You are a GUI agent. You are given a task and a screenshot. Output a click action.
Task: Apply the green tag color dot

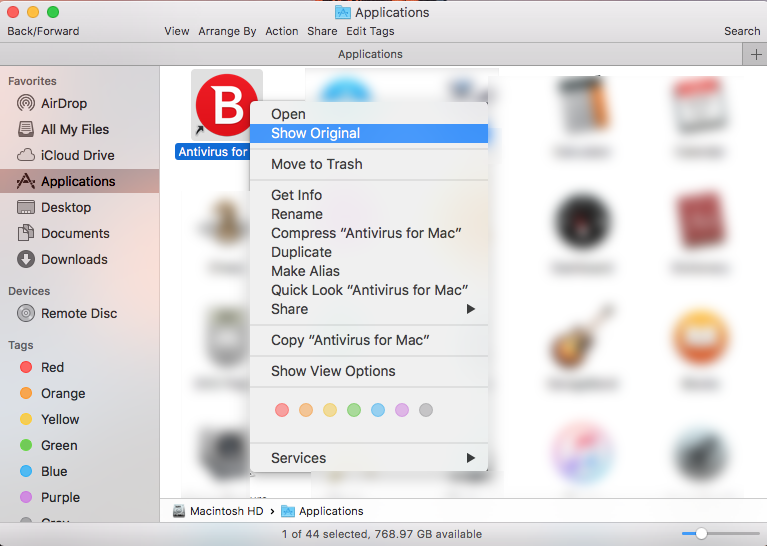[x=354, y=410]
